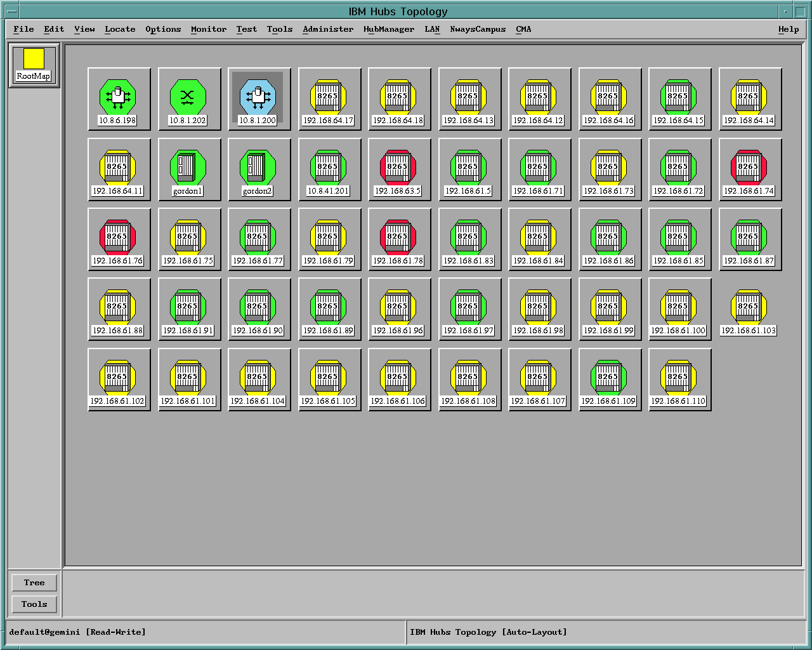Click the crossbar switch icon 10.8.1.202
Screen dimensions: 812x650
click(x=188, y=96)
